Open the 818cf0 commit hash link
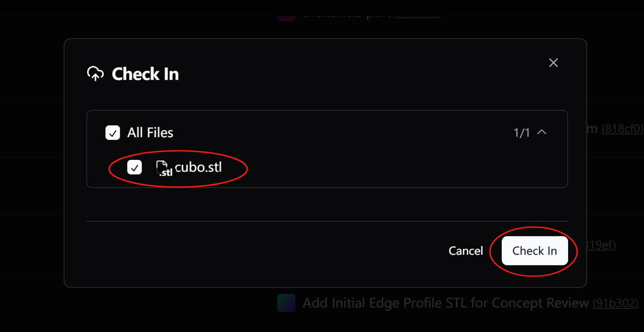Viewport: 644px width, 332px height. pos(622,129)
